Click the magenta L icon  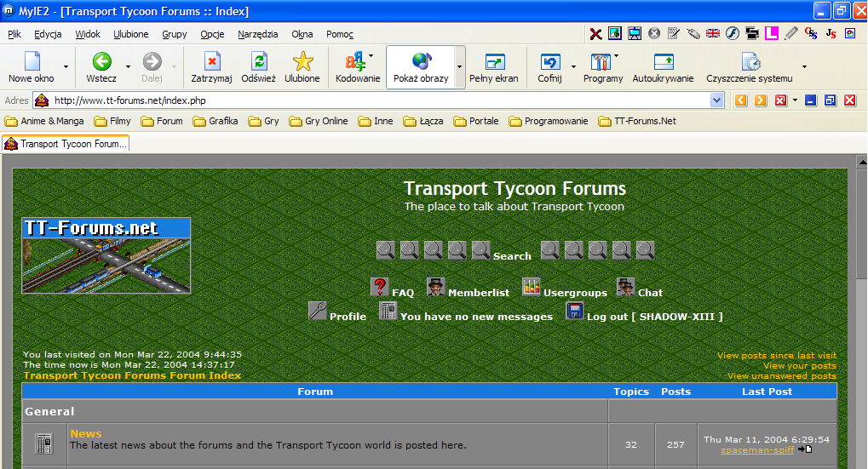pos(772,34)
